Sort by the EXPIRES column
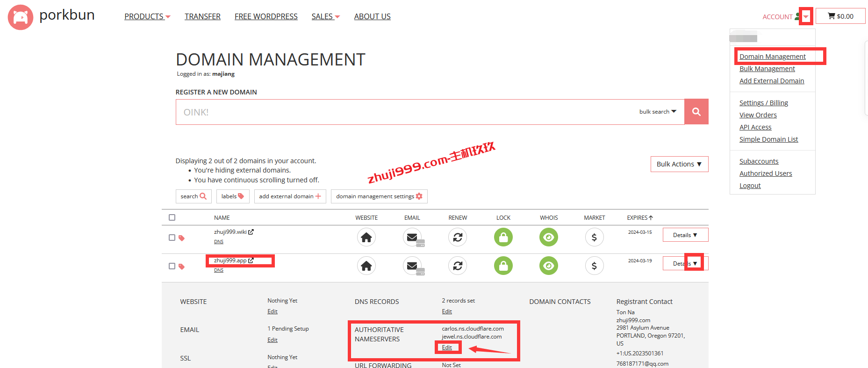The image size is (868, 368). [x=640, y=218]
